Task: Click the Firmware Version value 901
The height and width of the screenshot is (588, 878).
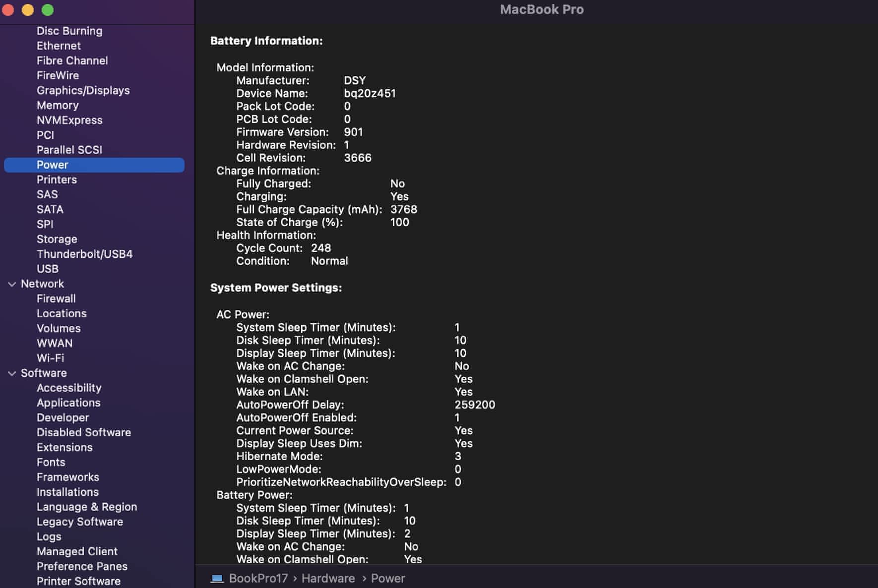Action: pos(353,132)
